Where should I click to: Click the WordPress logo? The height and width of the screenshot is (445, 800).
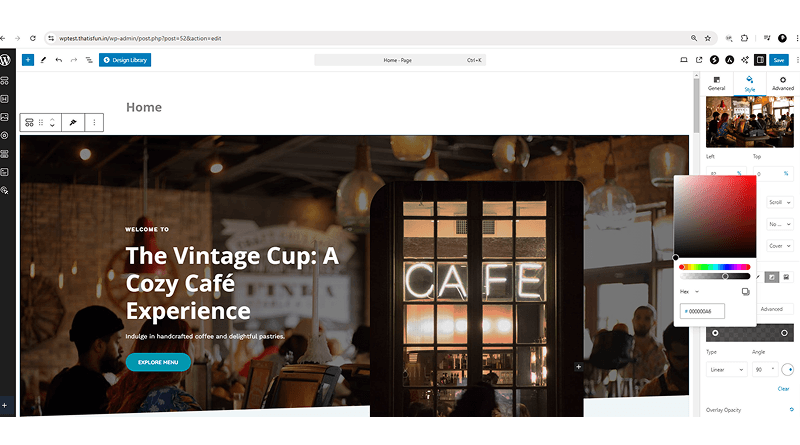(5, 60)
